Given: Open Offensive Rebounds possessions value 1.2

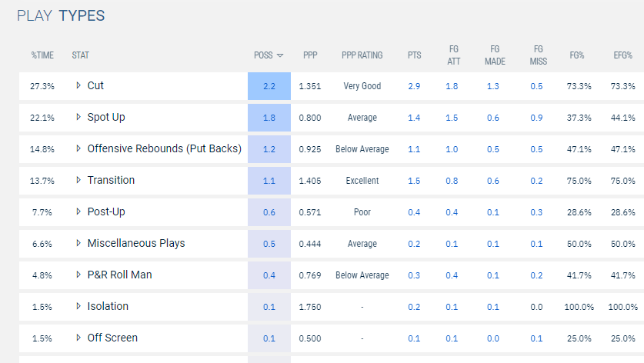Looking at the screenshot, I should 269,149.
